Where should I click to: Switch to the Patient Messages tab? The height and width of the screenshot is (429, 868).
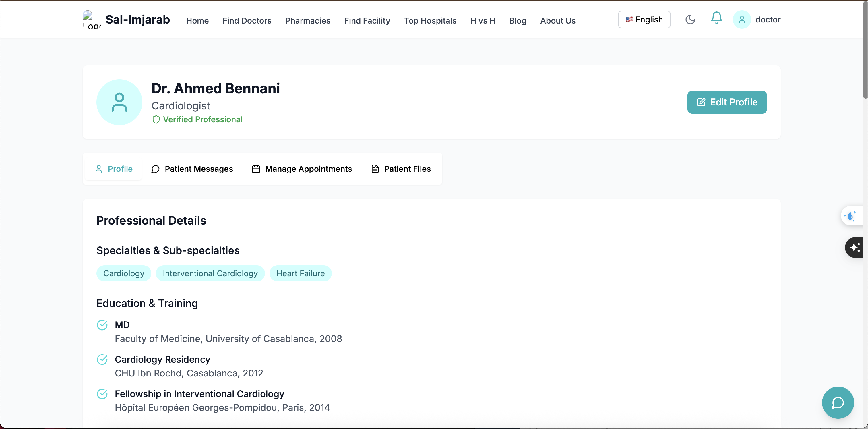click(192, 169)
